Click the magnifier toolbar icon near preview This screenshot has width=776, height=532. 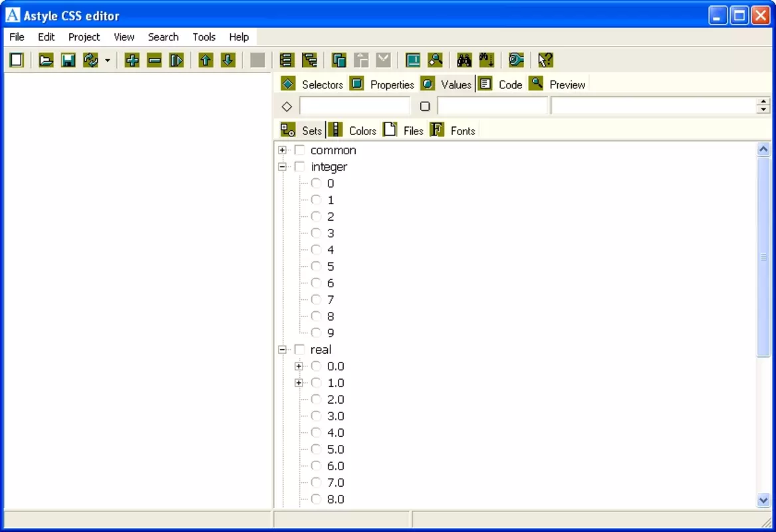point(436,61)
